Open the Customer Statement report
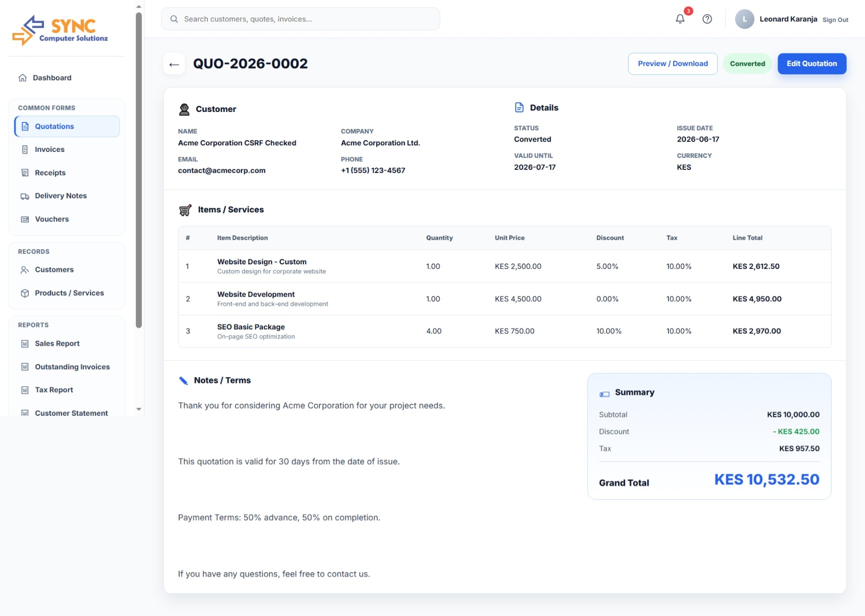The width and height of the screenshot is (865, 616). [66, 413]
